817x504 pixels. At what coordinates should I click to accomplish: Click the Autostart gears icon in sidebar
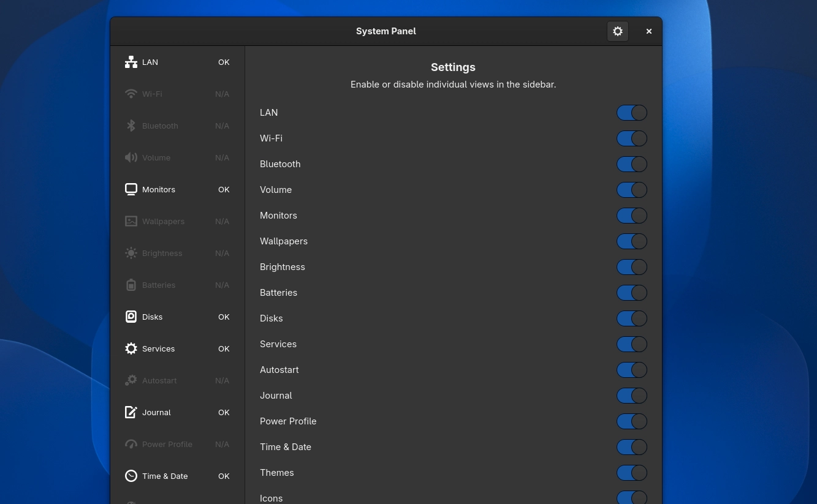pyautogui.click(x=131, y=380)
